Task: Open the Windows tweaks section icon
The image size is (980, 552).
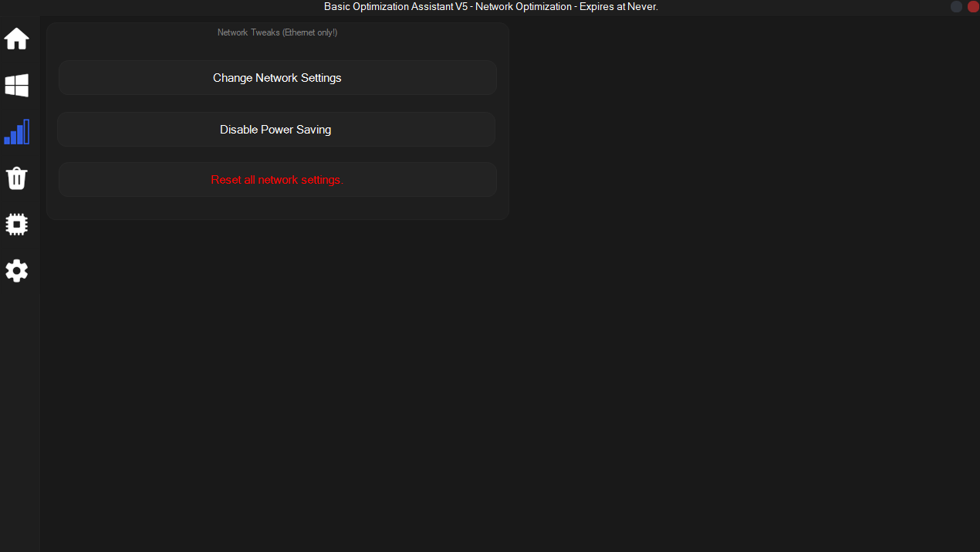Action: click(17, 86)
